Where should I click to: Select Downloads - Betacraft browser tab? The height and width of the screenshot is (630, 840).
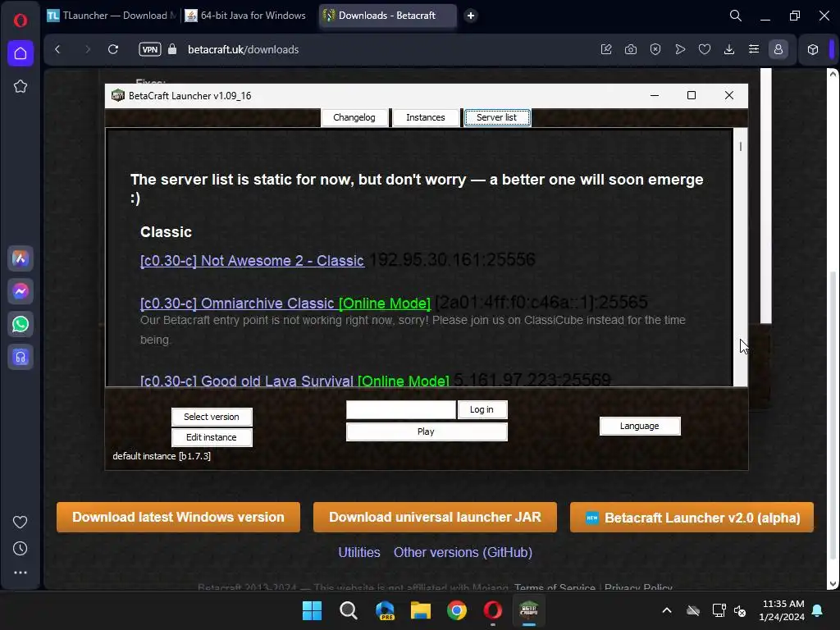[x=387, y=16]
